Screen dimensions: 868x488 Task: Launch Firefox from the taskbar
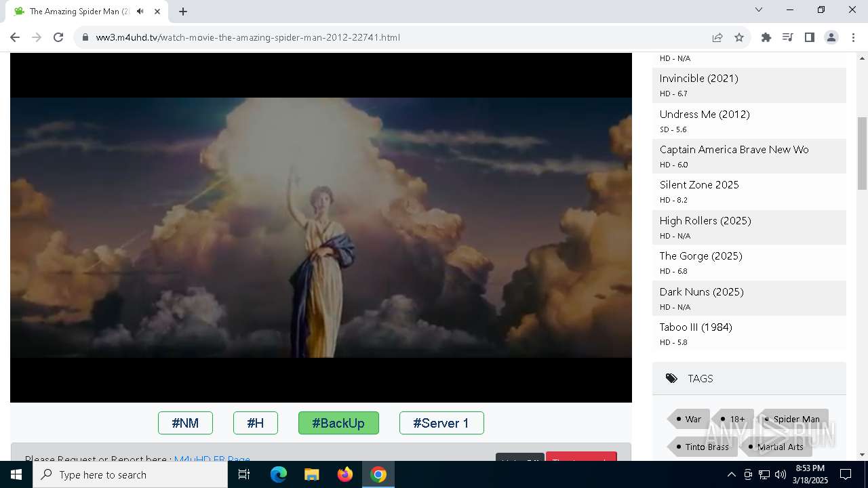(345, 474)
